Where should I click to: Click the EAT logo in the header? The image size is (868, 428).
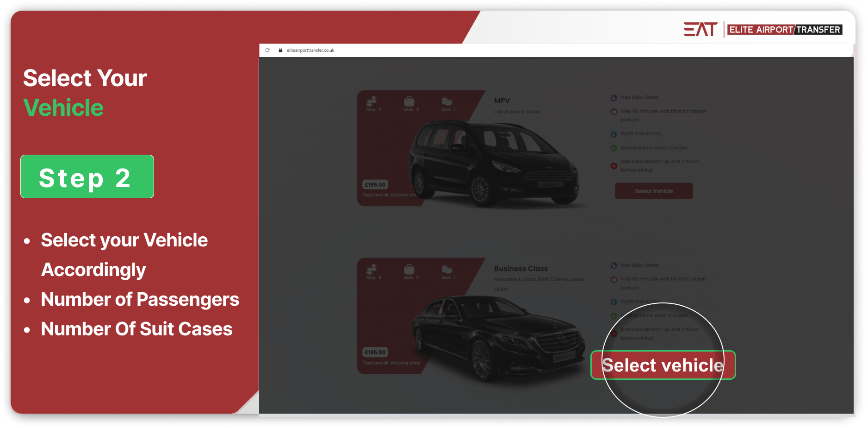pyautogui.click(x=701, y=29)
